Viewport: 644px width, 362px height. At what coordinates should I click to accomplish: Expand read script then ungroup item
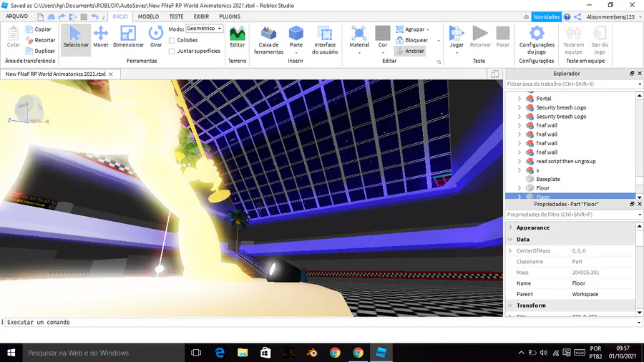click(x=519, y=161)
